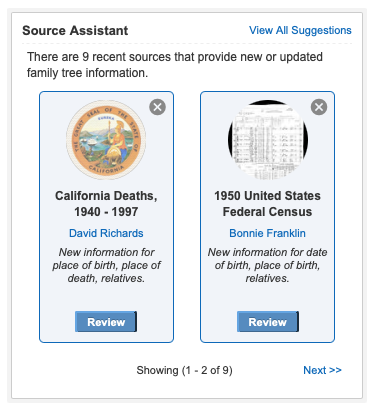Click the California state seal image

[106, 140]
